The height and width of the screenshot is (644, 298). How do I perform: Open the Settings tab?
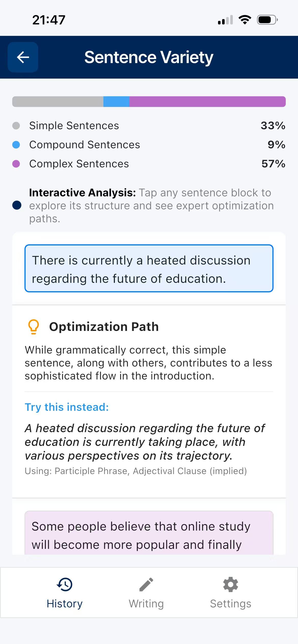231,593
